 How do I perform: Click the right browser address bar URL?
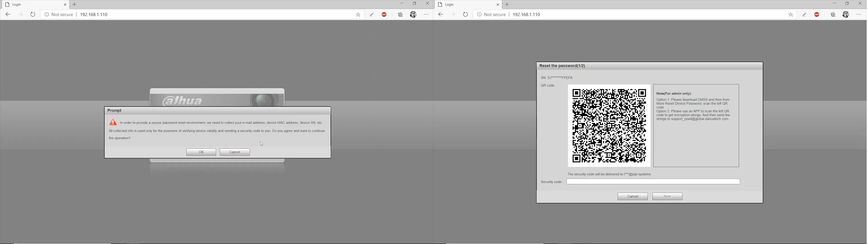(x=526, y=14)
